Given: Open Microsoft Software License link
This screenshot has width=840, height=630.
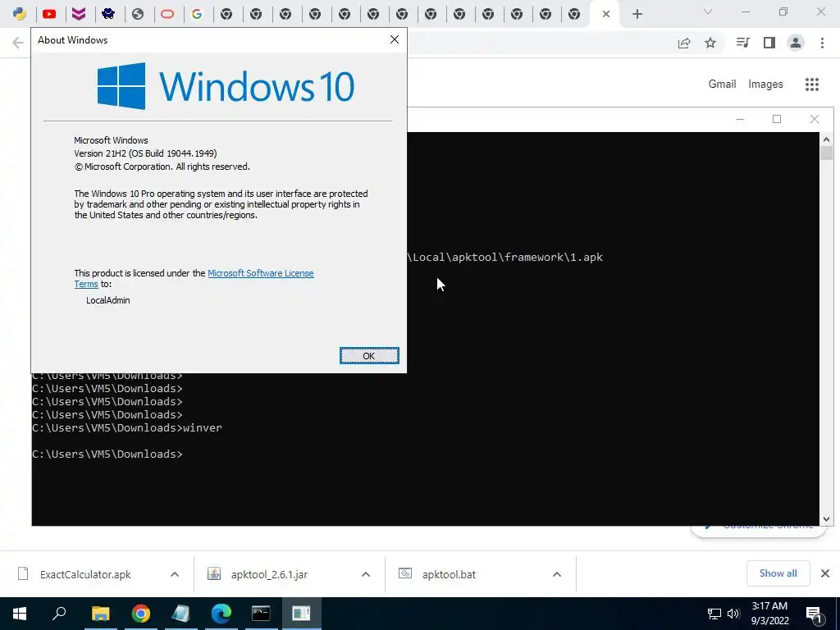Looking at the screenshot, I should pyautogui.click(x=260, y=273).
